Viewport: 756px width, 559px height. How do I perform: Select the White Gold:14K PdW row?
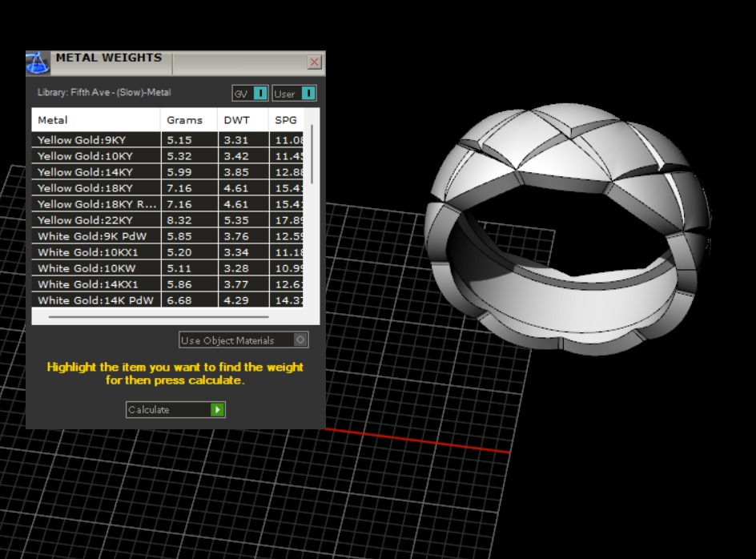tap(167, 300)
